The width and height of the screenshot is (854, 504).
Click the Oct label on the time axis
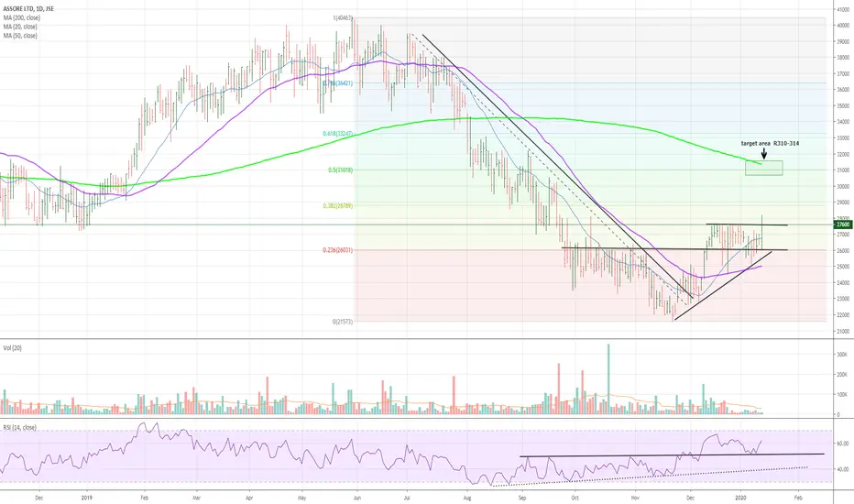(x=575, y=498)
